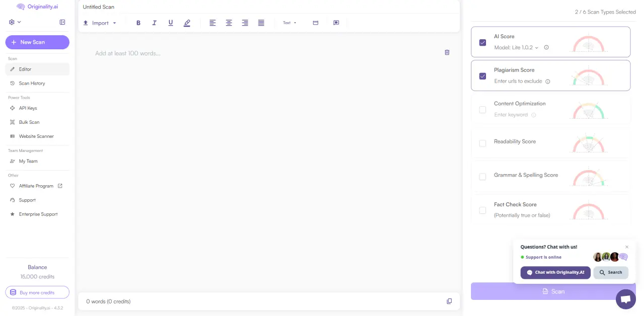
Task: Open the chat launcher bubble
Action: (625, 299)
